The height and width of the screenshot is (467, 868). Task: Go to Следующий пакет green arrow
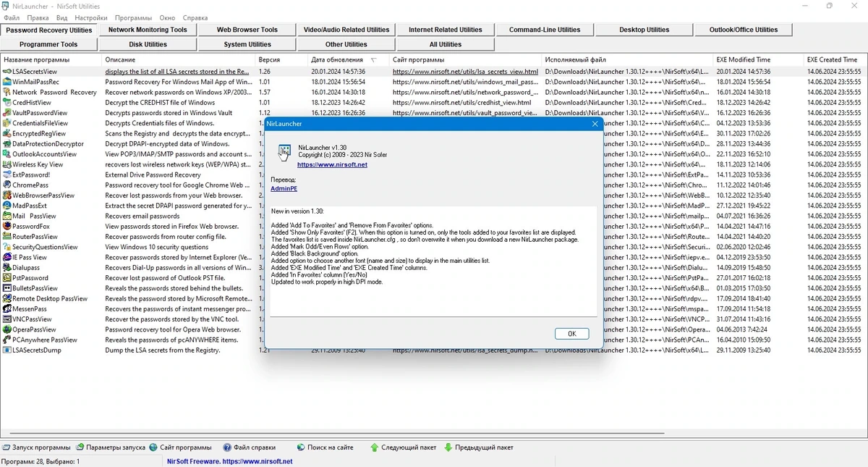(374, 447)
